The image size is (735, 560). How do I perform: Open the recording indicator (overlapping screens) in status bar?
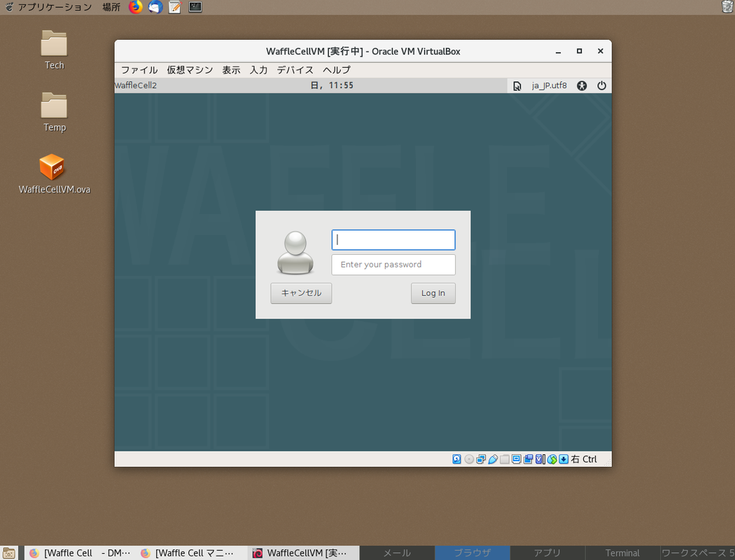[528, 459]
